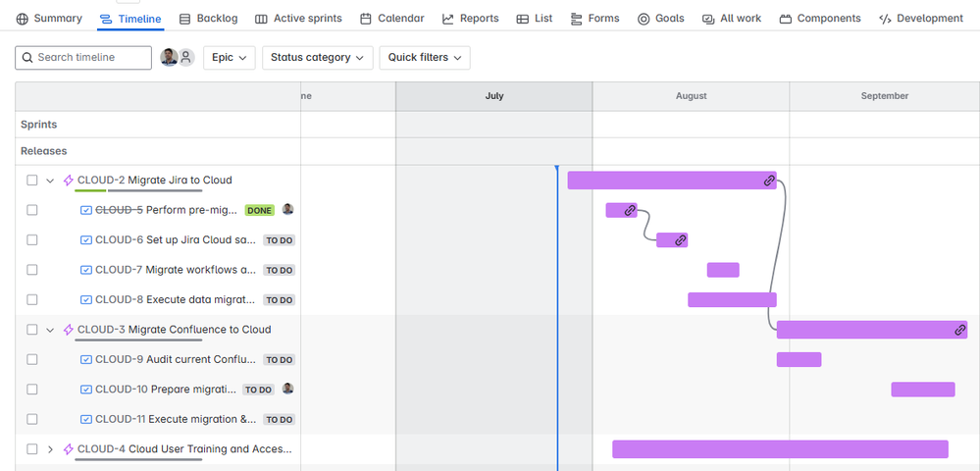Expand the CLOUD-4 epic
The image size is (980, 471).
tap(51, 449)
